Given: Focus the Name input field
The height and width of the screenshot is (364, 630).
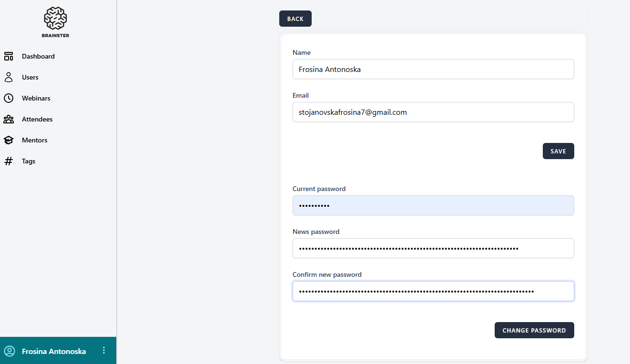Looking at the screenshot, I should (x=433, y=69).
